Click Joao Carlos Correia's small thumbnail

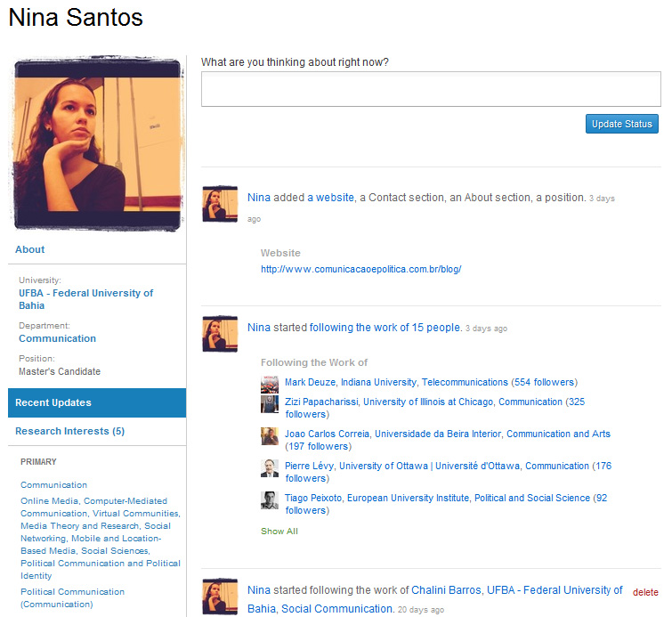(x=270, y=436)
